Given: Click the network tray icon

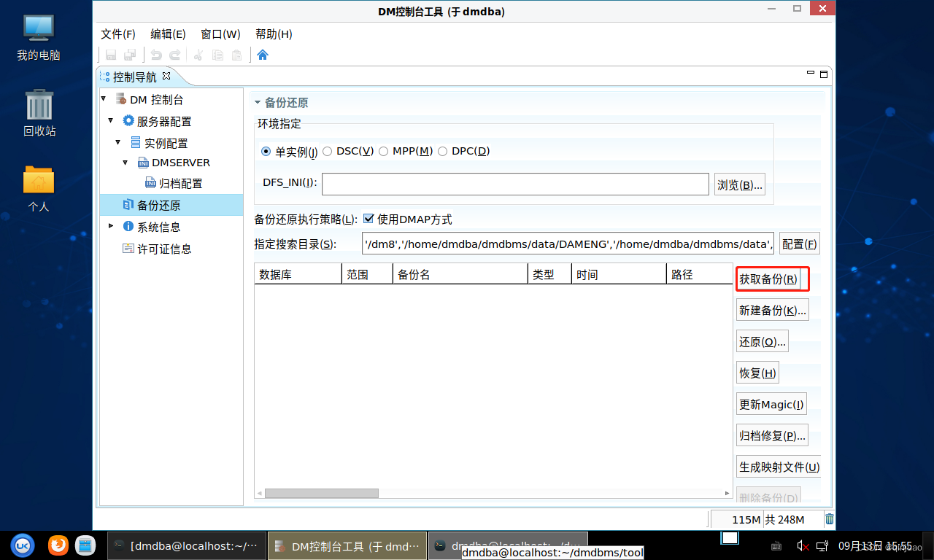Looking at the screenshot, I should [x=822, y=545].
